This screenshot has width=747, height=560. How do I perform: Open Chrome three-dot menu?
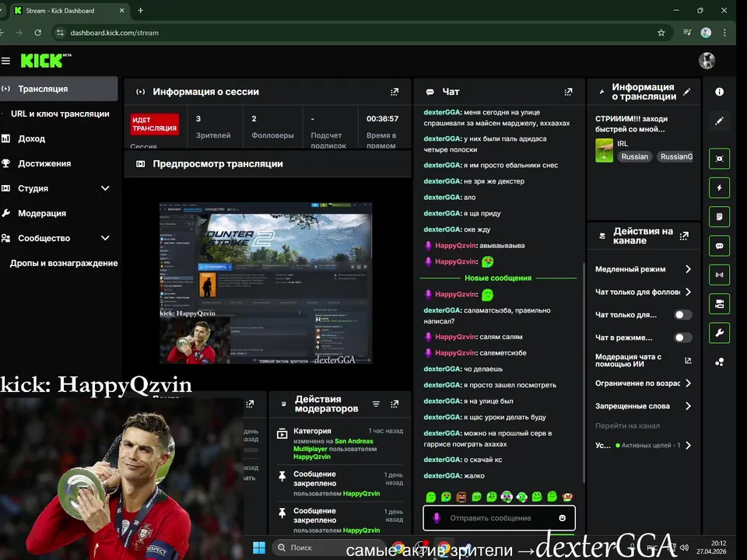click(x=724, y=33)
